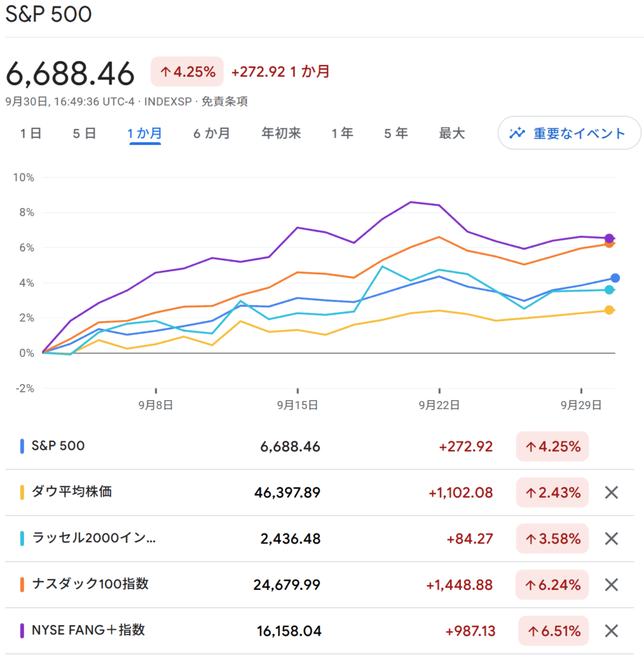Remove ナスダック100指数 using the X icon

(x=611, y=585)
